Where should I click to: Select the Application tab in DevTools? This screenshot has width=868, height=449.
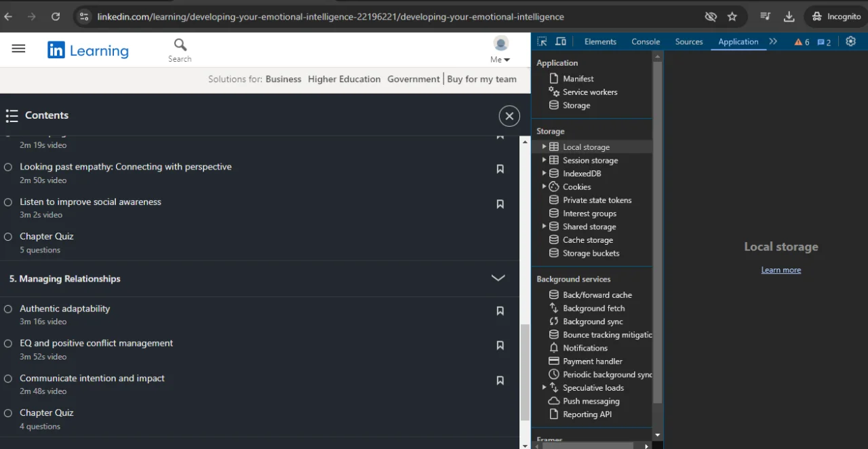(x=738, y=41)
